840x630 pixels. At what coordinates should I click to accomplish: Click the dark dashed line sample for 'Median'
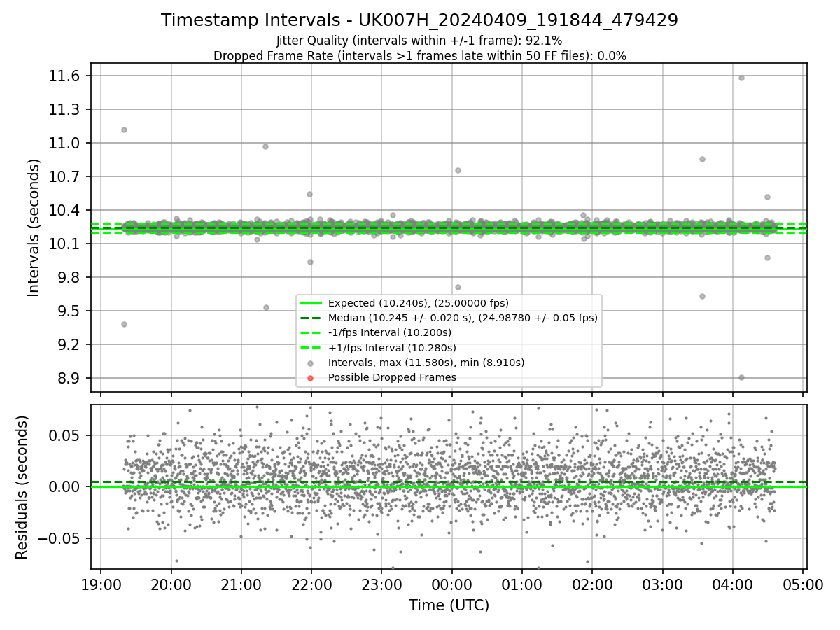pos(311,318)
